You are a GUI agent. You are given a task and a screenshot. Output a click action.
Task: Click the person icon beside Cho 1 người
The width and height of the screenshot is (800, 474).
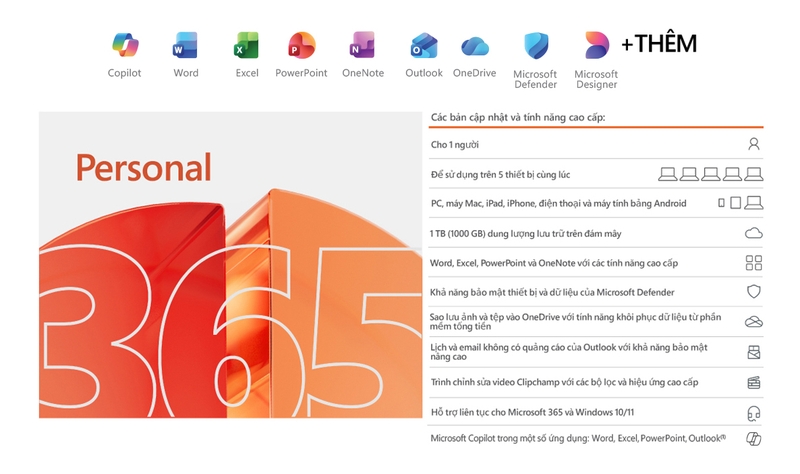pyautogui.click(x=754, y=144)
